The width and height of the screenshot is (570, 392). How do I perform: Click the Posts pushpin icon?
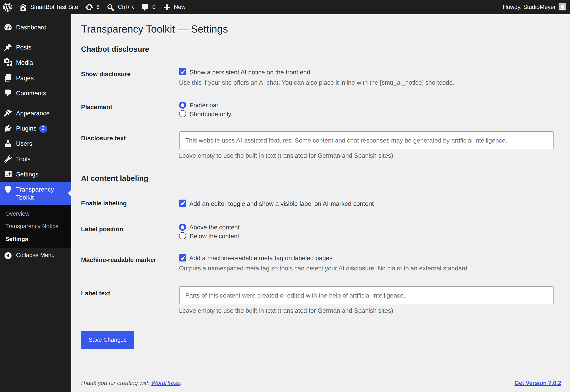(x=8, y=47)
